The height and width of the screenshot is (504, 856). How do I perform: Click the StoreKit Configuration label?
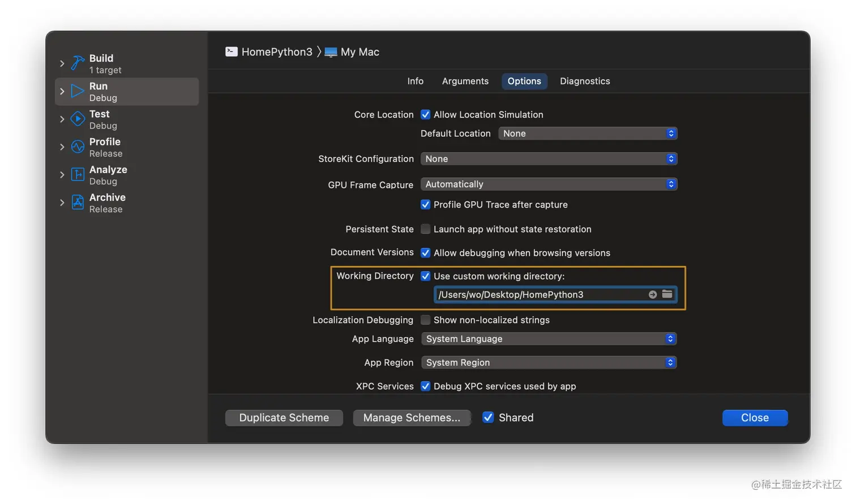[366, 158]
